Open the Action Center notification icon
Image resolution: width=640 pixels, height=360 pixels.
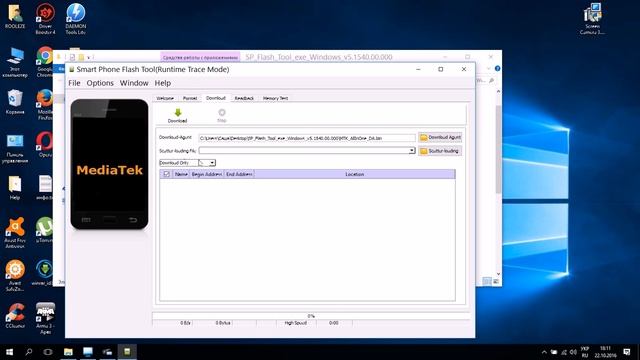627,352
